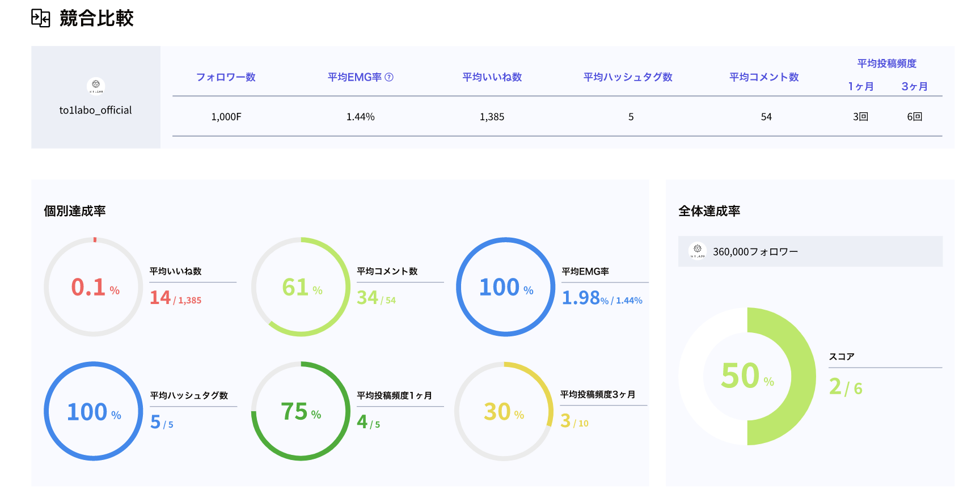Click the 100% EMG rate progress ring

[506, 287]
